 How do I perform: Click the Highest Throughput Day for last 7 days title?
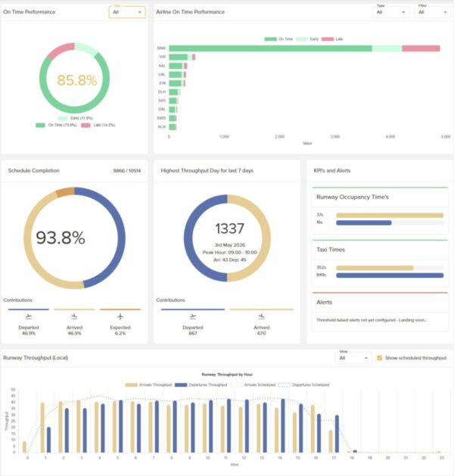coord(207,170)
